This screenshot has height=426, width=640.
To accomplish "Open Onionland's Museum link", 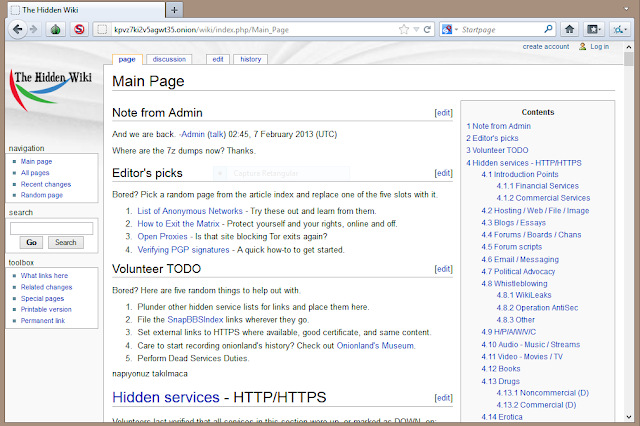I will (376, 346).
